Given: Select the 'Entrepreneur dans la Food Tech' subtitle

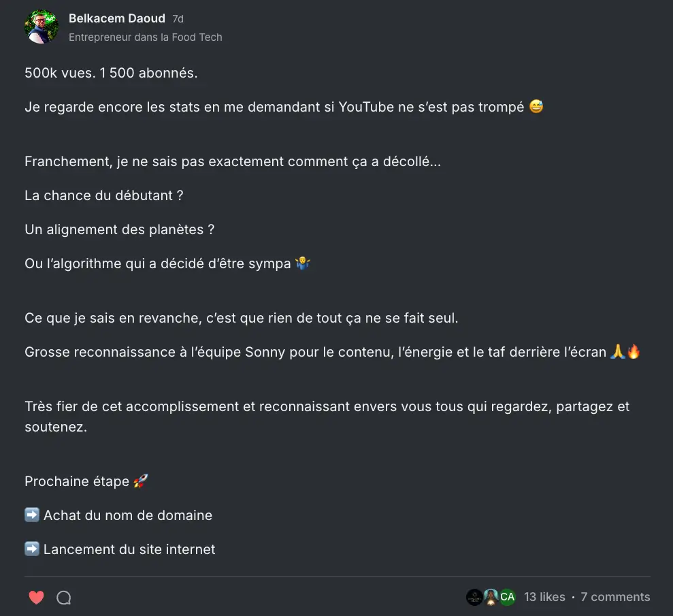Looking at the screenshot, I should 146,37.
